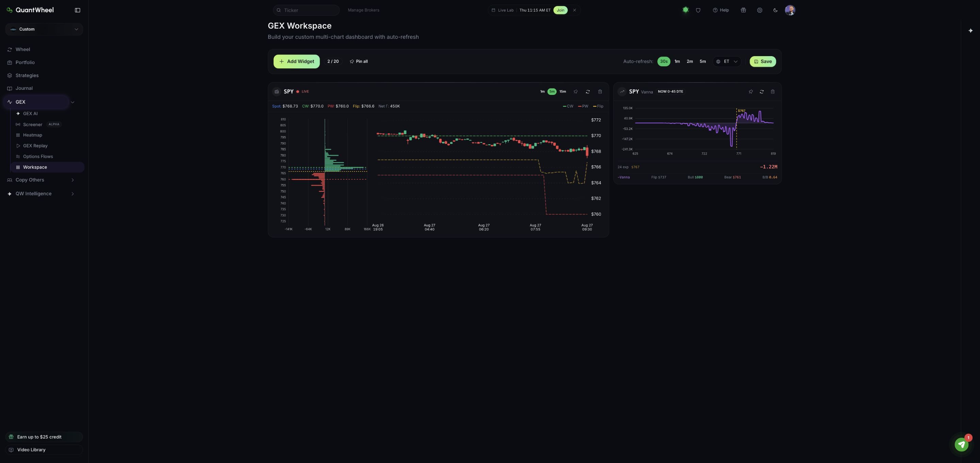Expand the Copy Others section
Screen dimensions: 980x463
[73, 180]
